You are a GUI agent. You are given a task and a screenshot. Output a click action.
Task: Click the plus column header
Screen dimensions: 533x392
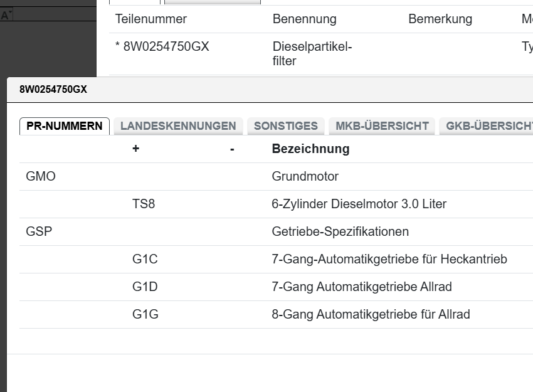[135, 149]
